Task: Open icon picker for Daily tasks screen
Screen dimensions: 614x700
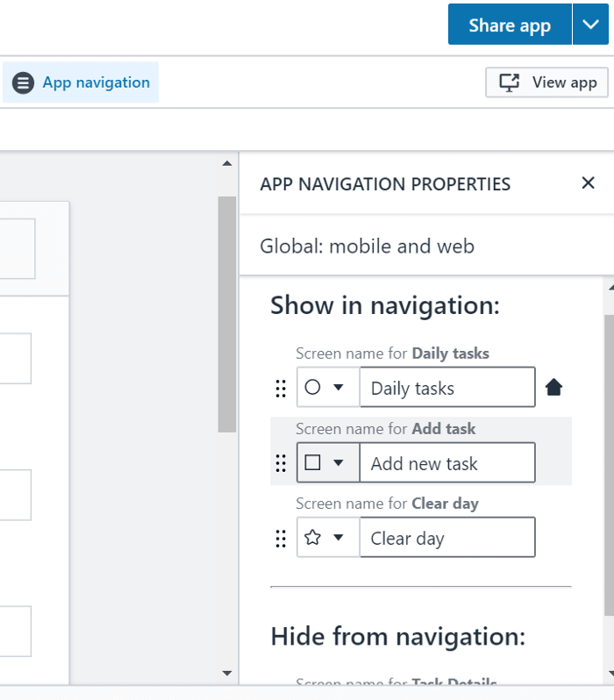Action: point(328,387)
